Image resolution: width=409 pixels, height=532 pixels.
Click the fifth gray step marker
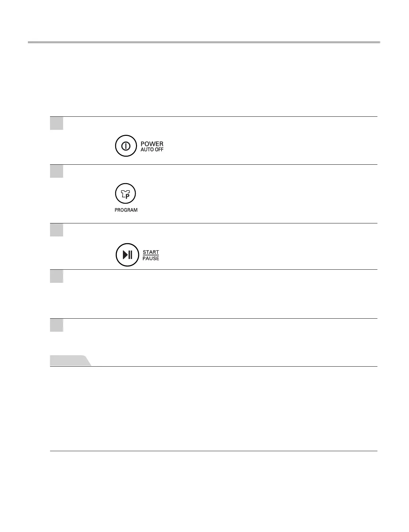click(57, 325)
